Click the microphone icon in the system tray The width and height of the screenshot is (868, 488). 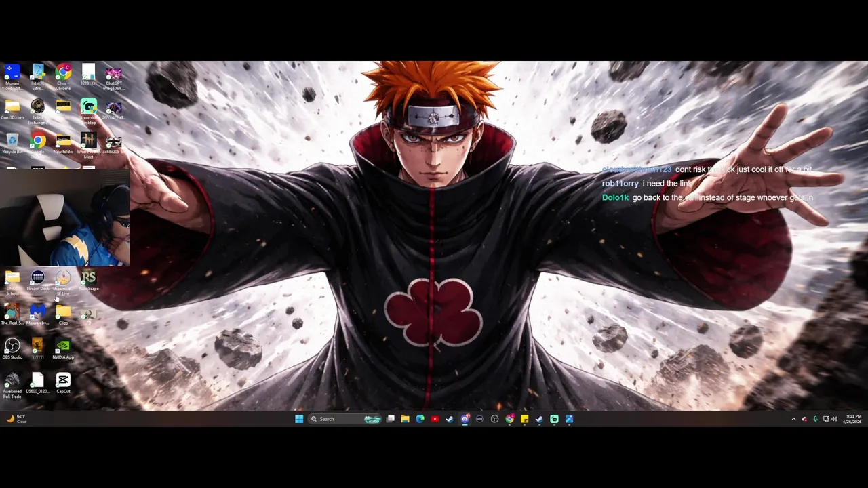click(x=815, y=419)
